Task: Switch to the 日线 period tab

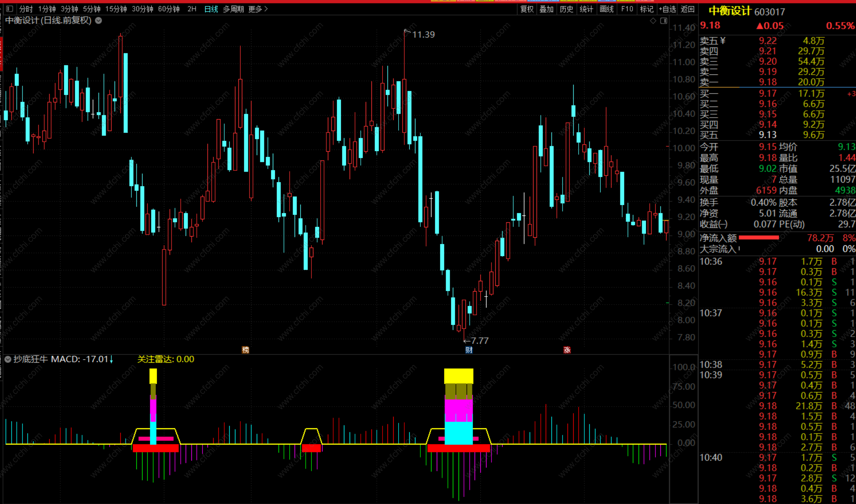Action: click(211, 9)
